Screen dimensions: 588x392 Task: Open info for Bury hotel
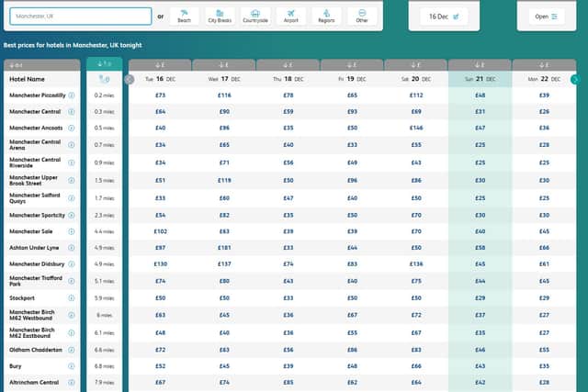pyautogui.click(x=72, y=366)
